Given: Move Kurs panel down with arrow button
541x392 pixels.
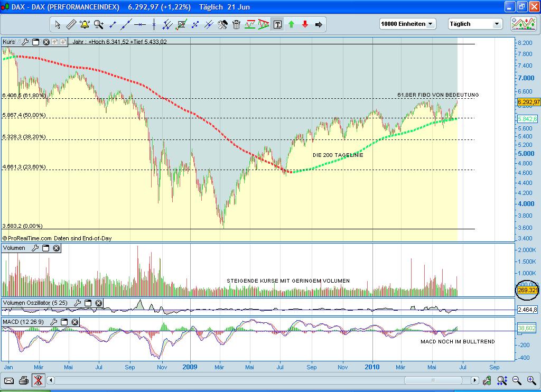Looking at the screenshot, I should (x=63, y=42).
